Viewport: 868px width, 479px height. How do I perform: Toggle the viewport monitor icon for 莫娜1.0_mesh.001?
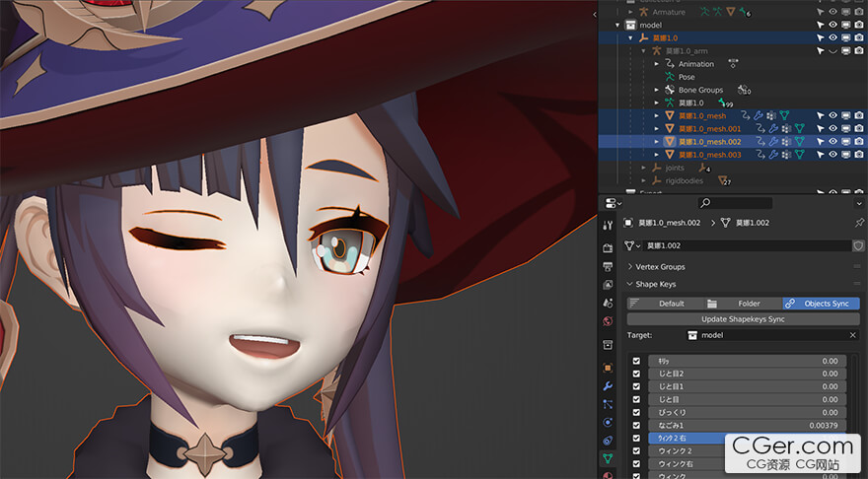tap(846, 128)
